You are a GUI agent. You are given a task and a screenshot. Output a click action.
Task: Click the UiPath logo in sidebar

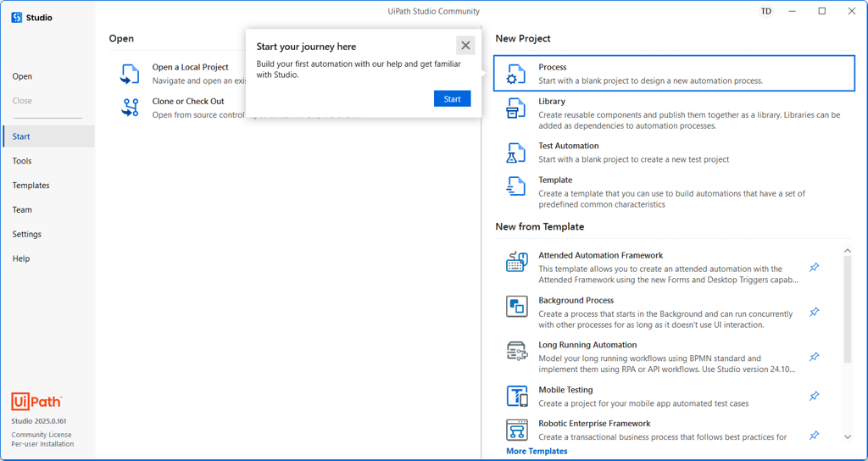click(x=36, y=403)
